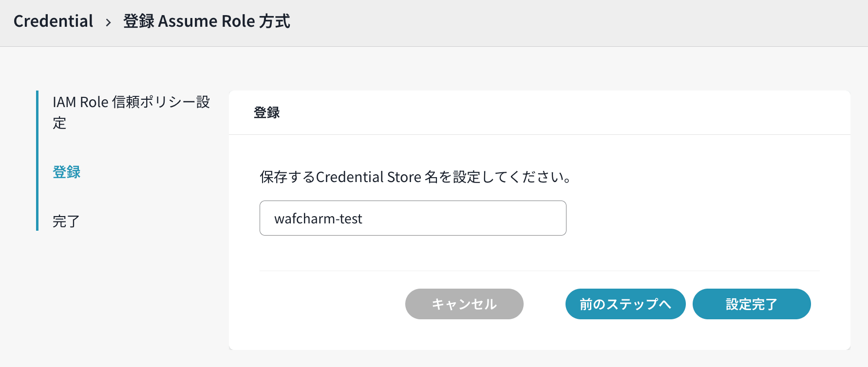Viewport: 868px width, 367px height.
Task: Go back with 前のステップへ button
Action: pyautogui.click(x=625, y=304)
